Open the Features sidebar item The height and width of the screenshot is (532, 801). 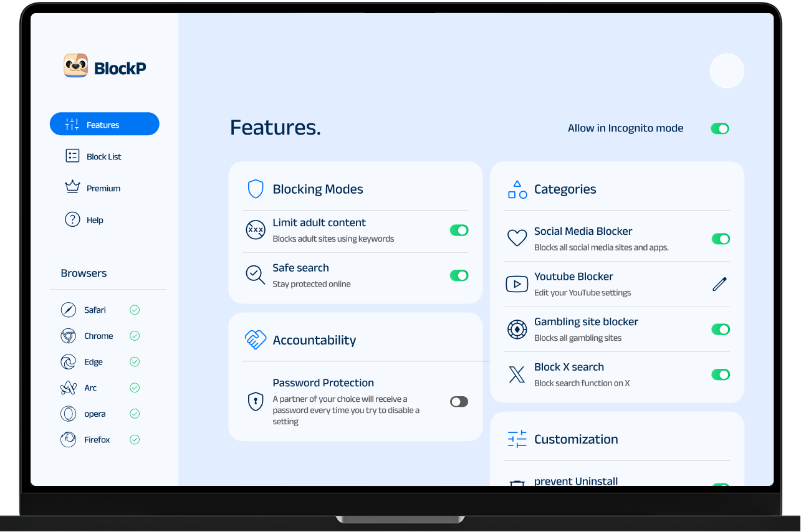[105, 124]
